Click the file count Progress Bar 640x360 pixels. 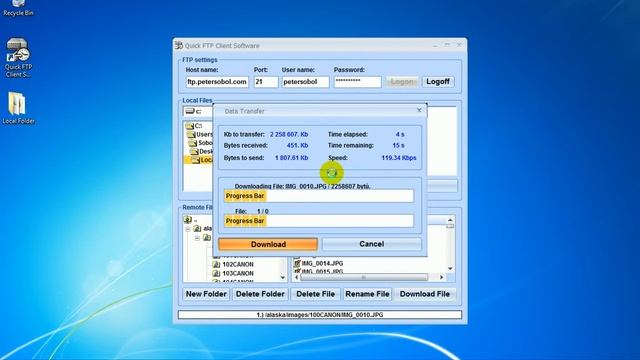[318, 221]
